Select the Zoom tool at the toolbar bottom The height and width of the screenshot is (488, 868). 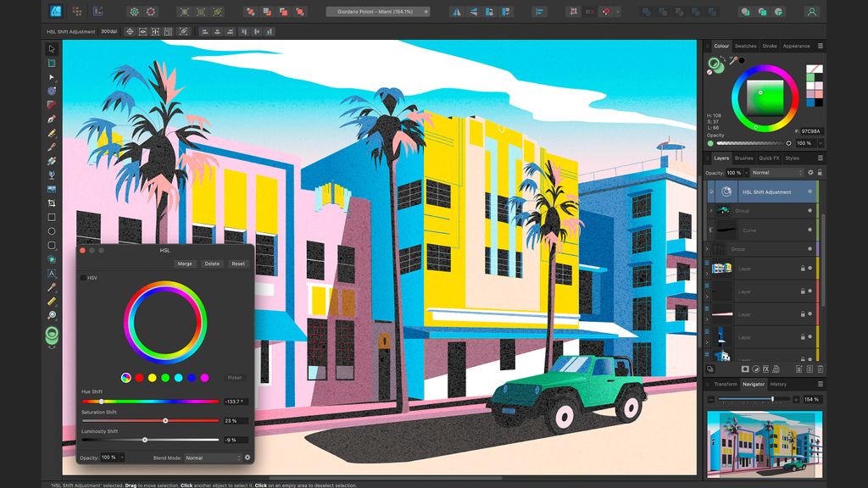point(51,314)
